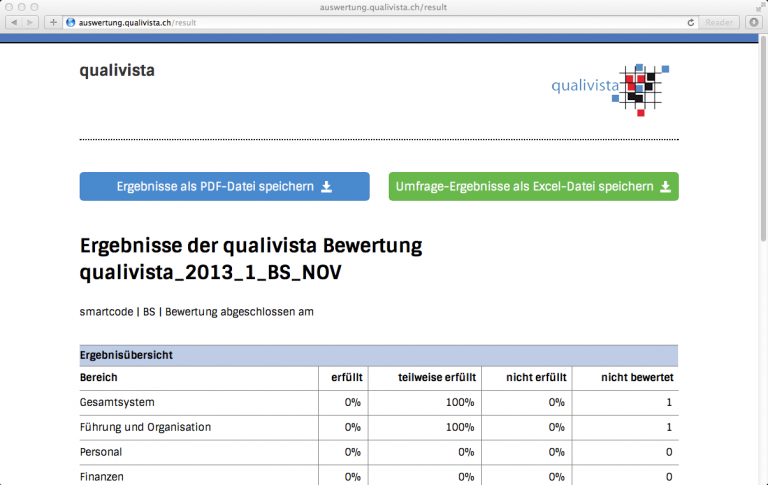Click nicht bewertet value 0 for Personal
This screenshot has width=768, height=485.
[x=669, y=452]
